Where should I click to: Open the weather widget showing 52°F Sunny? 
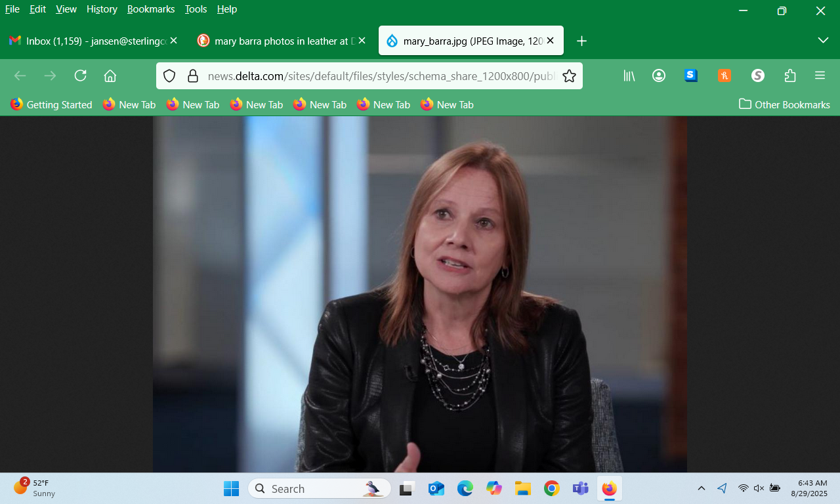(x=36, y=488)
